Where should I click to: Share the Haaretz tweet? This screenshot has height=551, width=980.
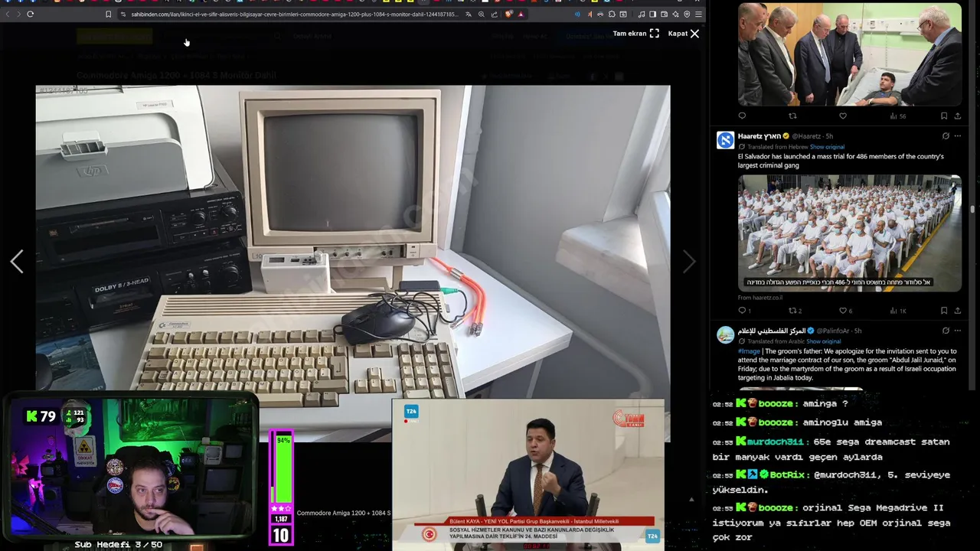(x=957, y=311)
